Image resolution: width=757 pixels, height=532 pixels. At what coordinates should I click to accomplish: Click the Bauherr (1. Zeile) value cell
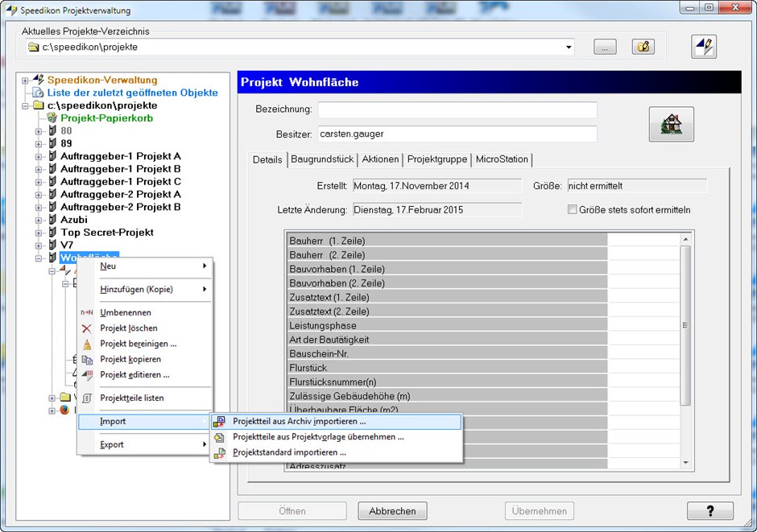643,240
